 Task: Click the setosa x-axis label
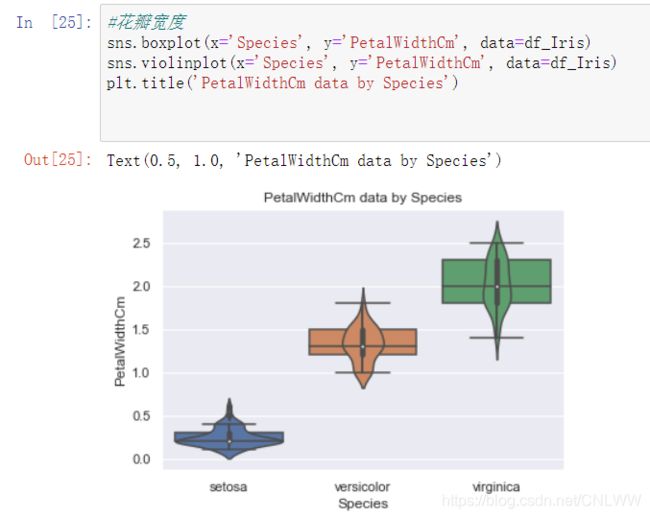(x=228, y=487)
